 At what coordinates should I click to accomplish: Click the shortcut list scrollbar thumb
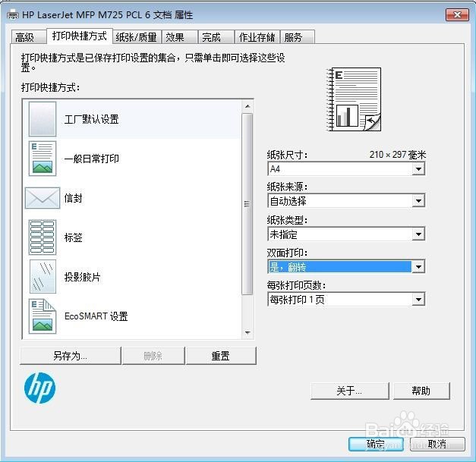(247, 204)
